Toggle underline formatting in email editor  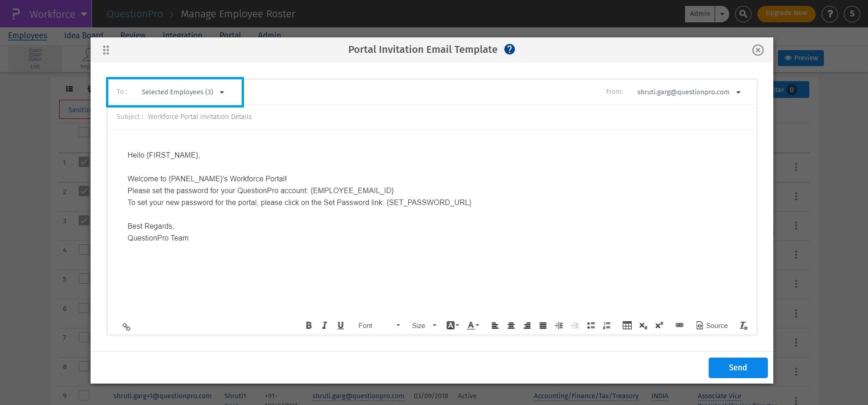[340, 325]
